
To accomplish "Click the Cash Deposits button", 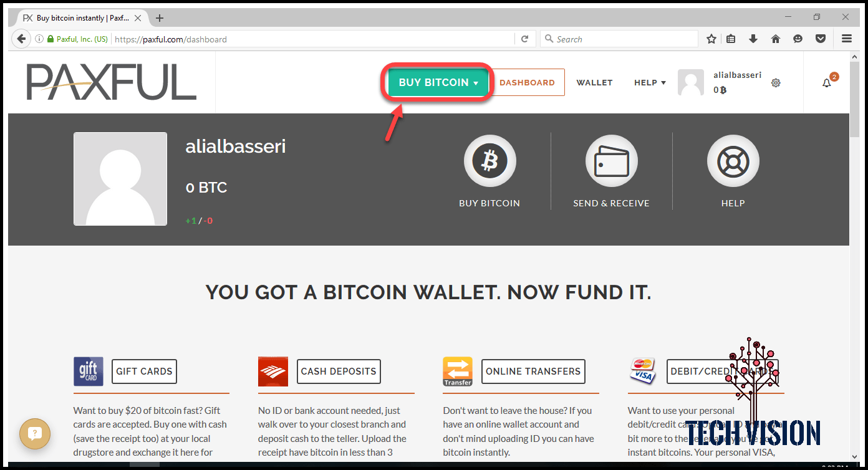I will click(339, 372).
